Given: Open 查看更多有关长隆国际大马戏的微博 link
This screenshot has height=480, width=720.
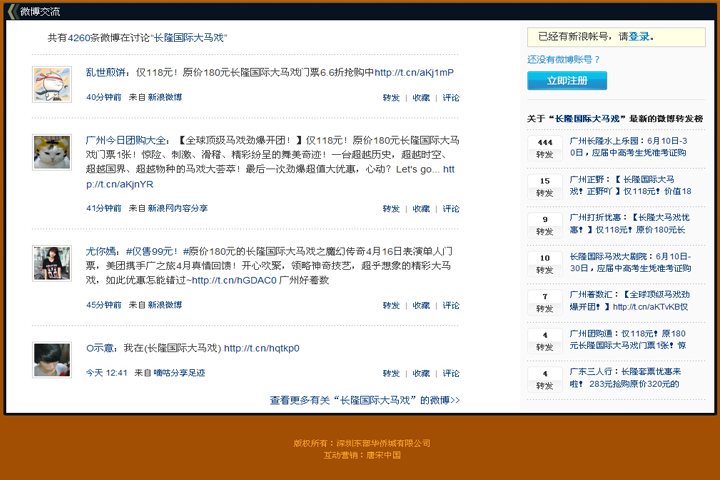Looking at the screenshot, I should pyautogui.click(x=364, y=399).
